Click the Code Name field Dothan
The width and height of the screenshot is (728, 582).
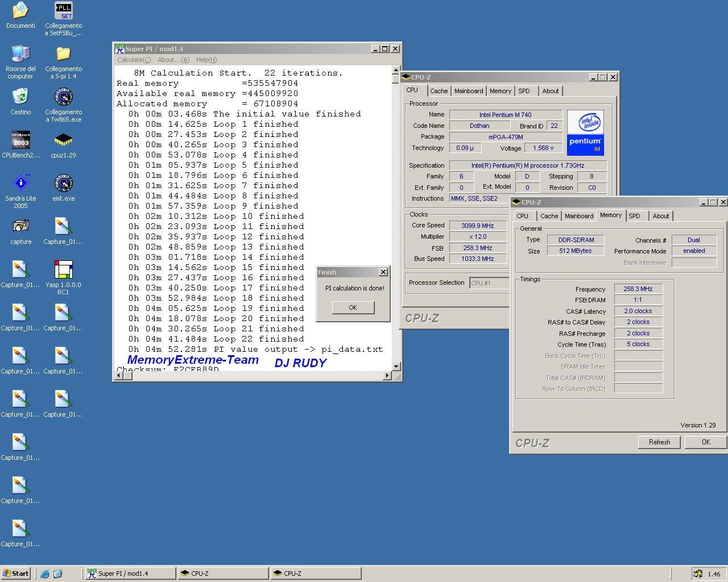coord(479,126)
